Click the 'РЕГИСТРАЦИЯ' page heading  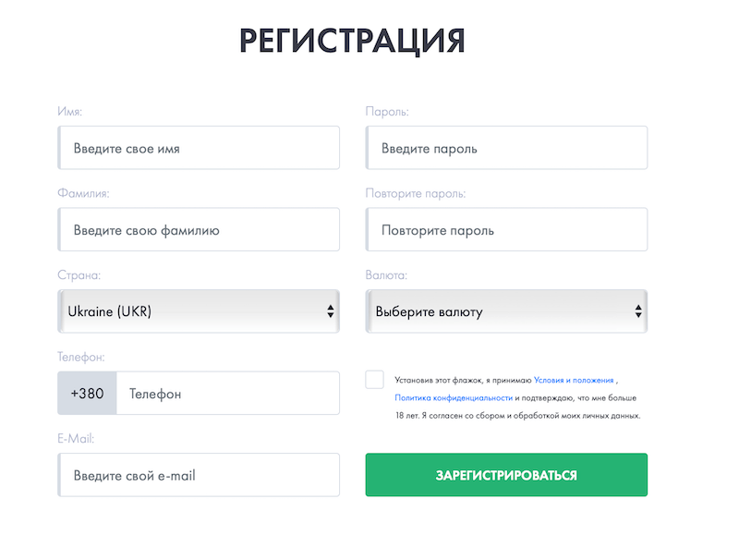click(x=354, y=40)
